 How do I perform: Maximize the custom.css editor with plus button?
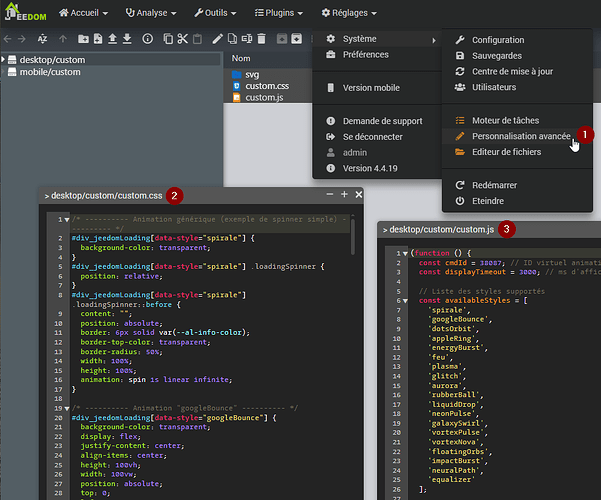pos(344,194)
